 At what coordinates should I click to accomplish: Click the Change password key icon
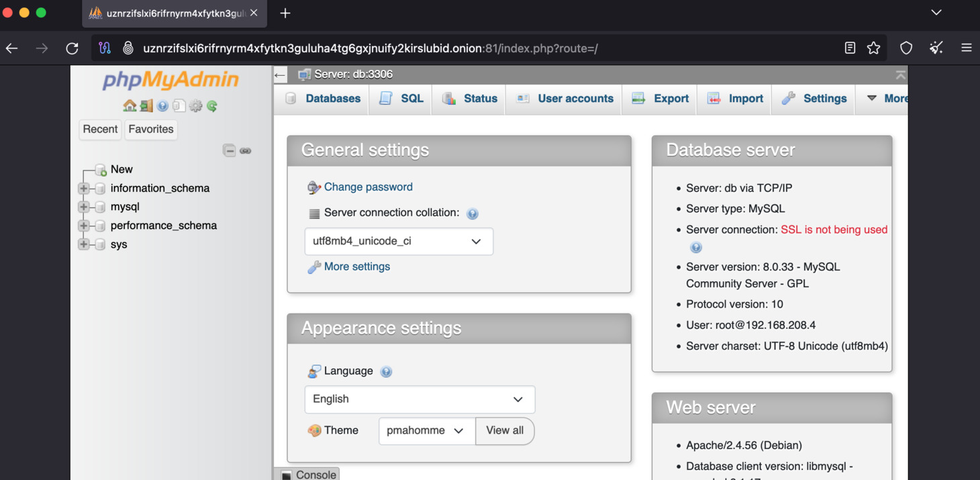tap(313, 187)
